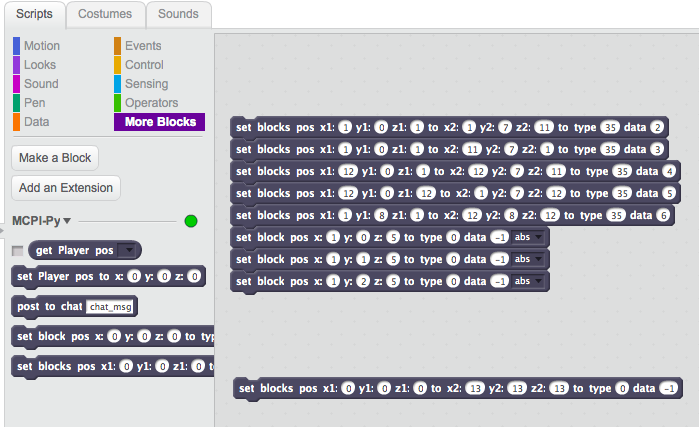Select the palette set blocks pos block

tap(113, 366)
